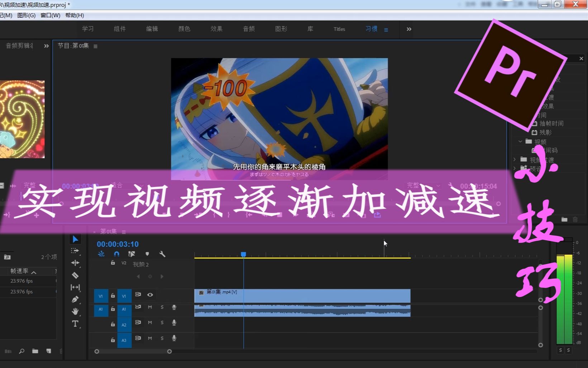Toggle linked selection in timeline

tap(132, 254)
